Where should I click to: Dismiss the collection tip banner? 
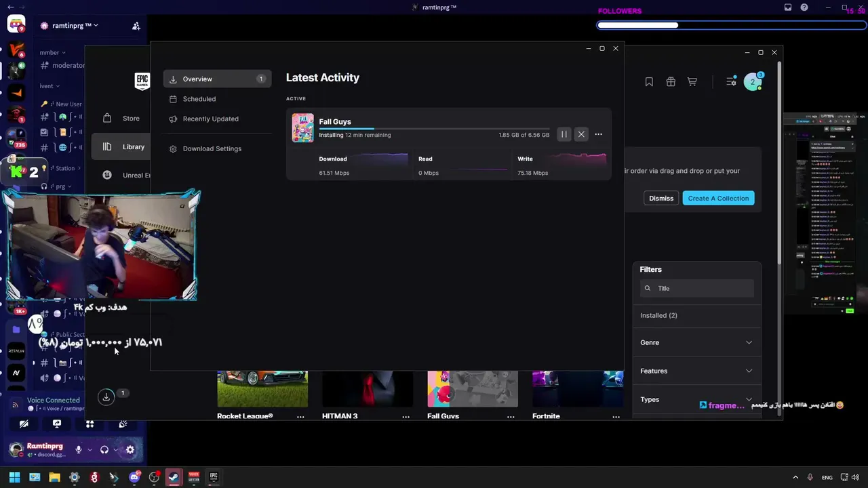click(x=661, y=198)
